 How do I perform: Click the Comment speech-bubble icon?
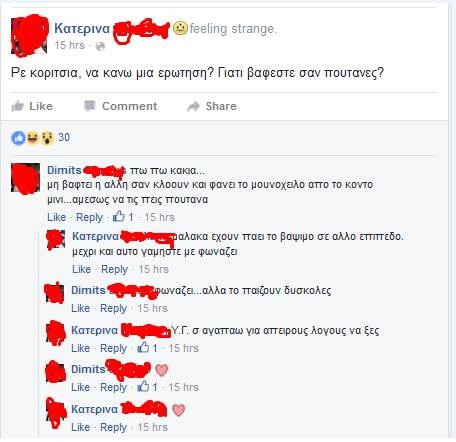pyautogui.click(x=90, y=106)
